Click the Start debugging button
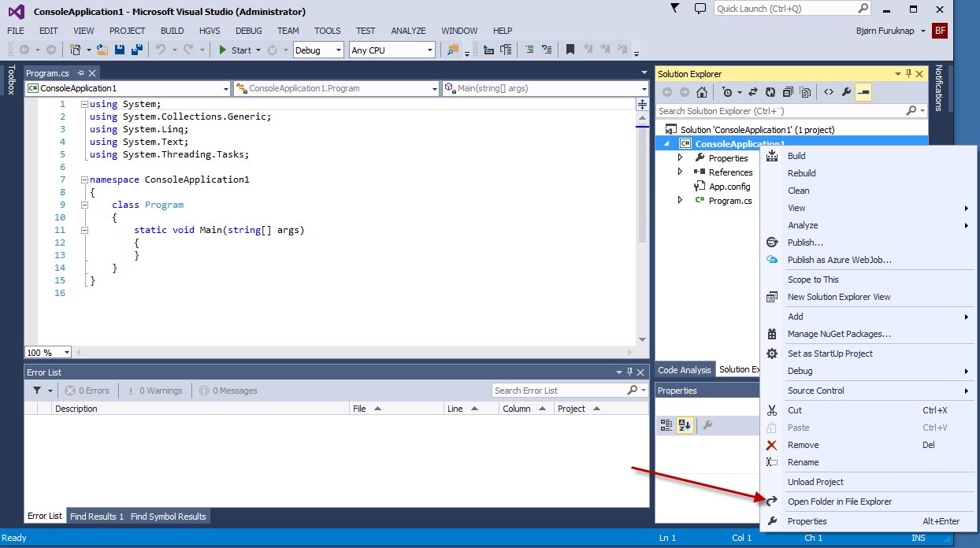 click(x=235, y=50)
